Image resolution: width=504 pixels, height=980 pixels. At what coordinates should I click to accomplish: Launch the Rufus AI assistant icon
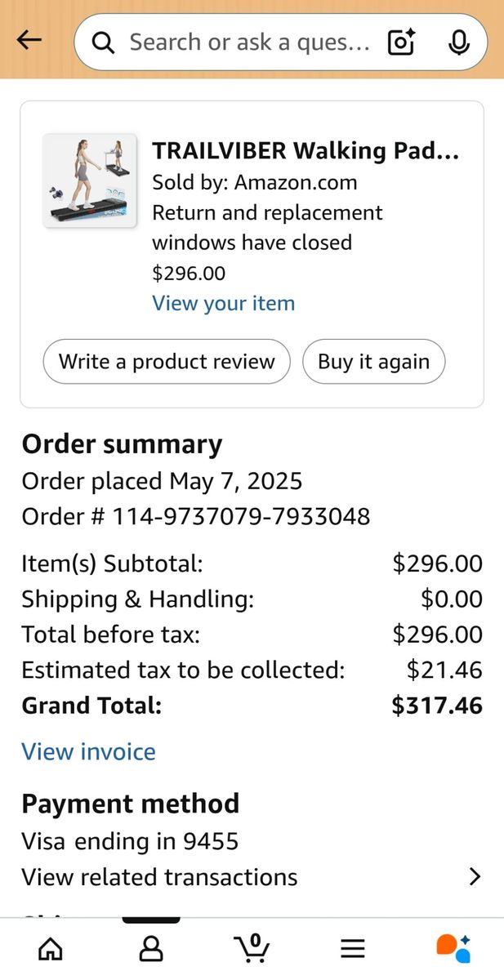[x=453, y=948]
